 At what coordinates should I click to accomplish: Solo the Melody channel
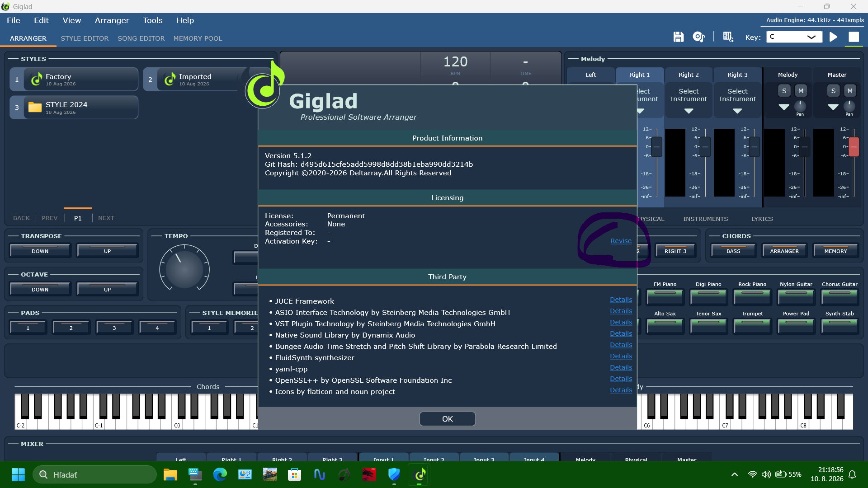click(784, 91)
